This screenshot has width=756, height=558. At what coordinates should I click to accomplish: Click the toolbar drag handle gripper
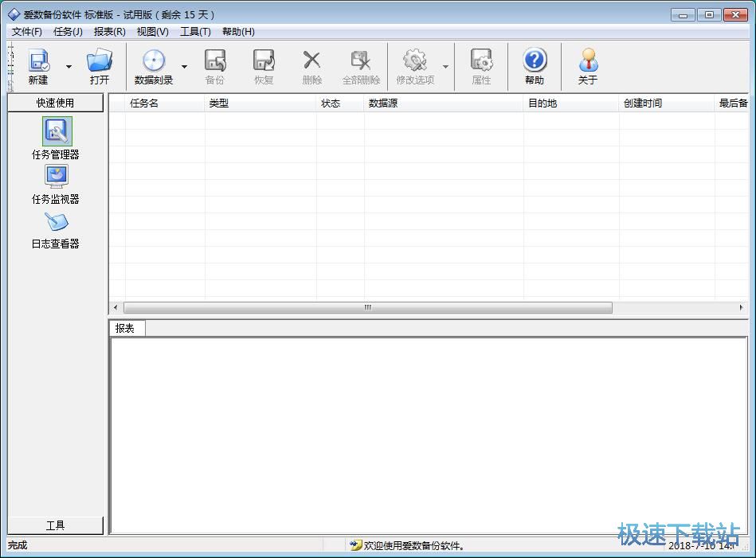tap(10, 67)
